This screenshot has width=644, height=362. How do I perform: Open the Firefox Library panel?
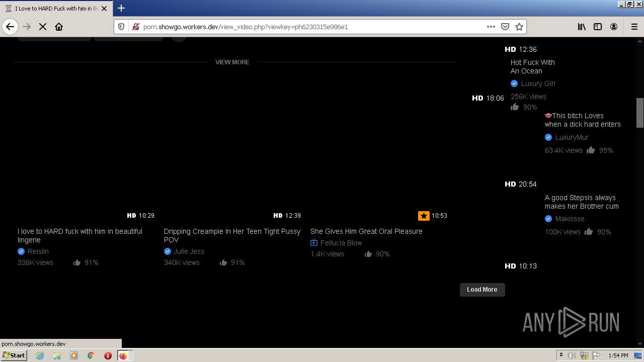click(x=582, y=27)
